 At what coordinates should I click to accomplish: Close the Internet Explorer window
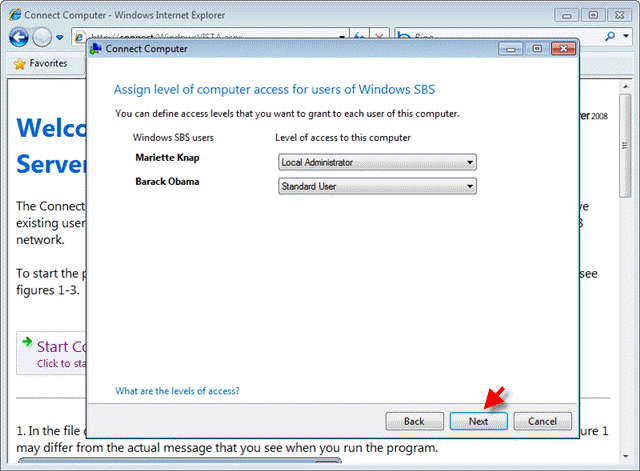tap(620, 16)
